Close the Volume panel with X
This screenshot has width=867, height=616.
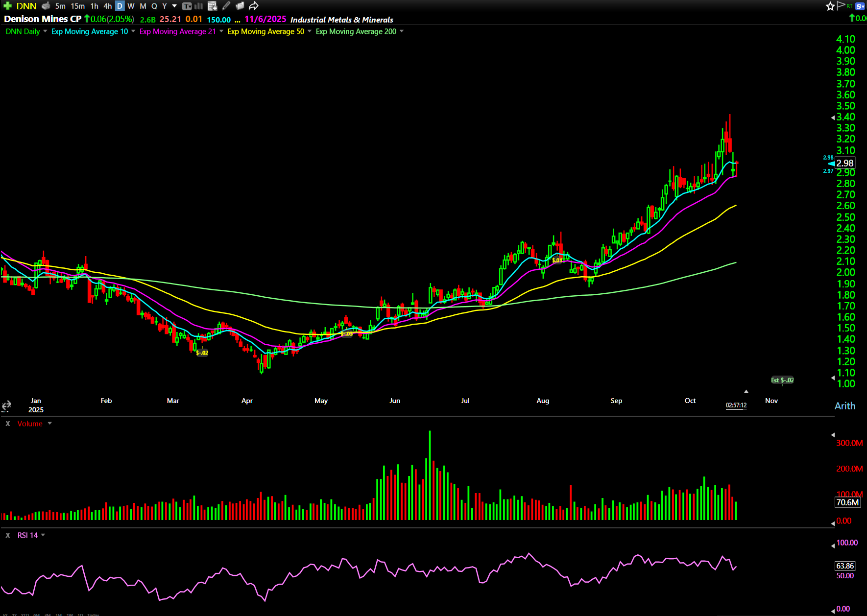pyautogui.click(x=8, y=424)
